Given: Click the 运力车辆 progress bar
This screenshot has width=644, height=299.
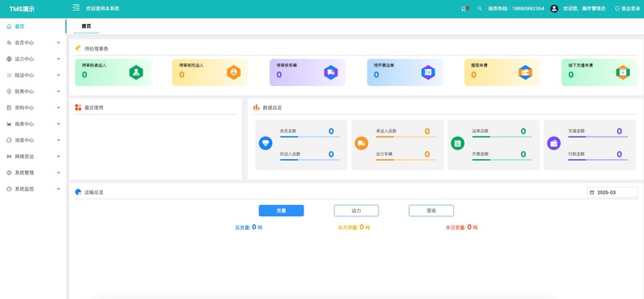Looking at the screenshot, I should coord(406,160).
